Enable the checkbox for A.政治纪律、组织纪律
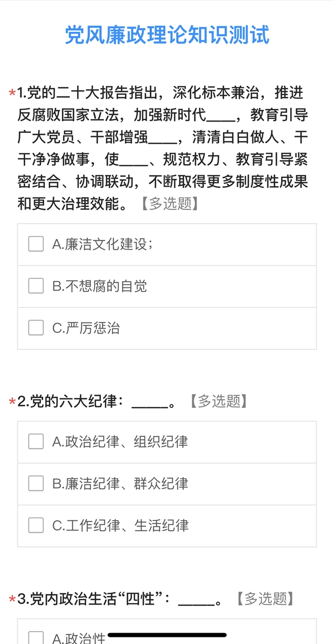Image resolution: width=334 pixels, height=644 pixels. [36, 441]
